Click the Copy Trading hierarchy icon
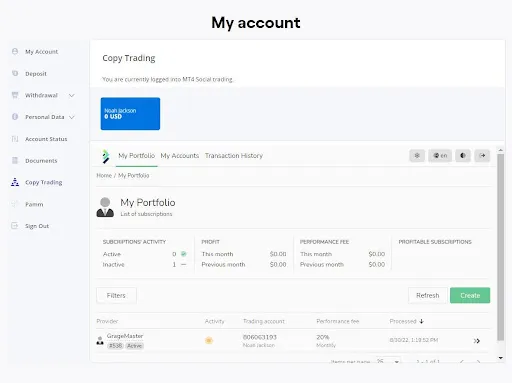The image size is (512, 383). coord(15,182)
